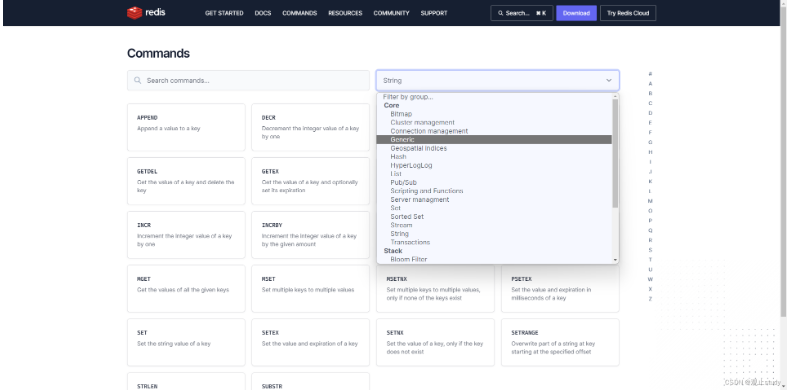This screenshot has width=792, height=390.
Task: Open the GET STARTED menu
Action: 224,13
